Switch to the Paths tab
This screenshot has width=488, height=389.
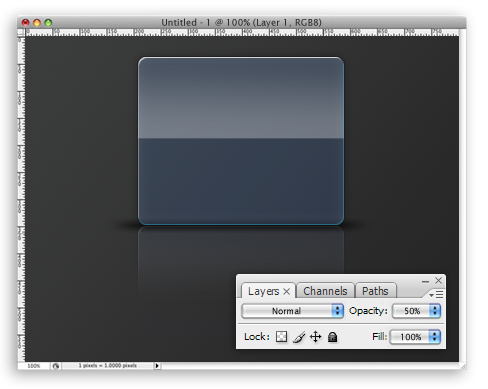[x=375, y=291]
